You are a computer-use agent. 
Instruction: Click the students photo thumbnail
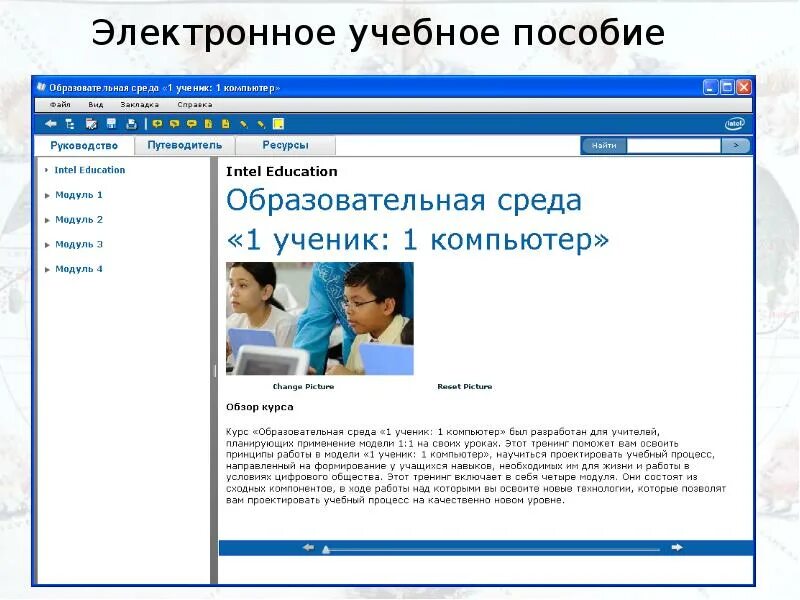(320, 319)
